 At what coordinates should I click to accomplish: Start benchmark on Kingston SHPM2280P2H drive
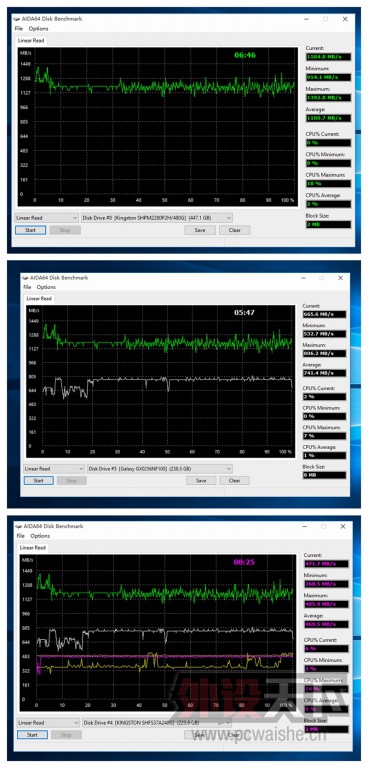pyautogui.click(x=30, y=230)
